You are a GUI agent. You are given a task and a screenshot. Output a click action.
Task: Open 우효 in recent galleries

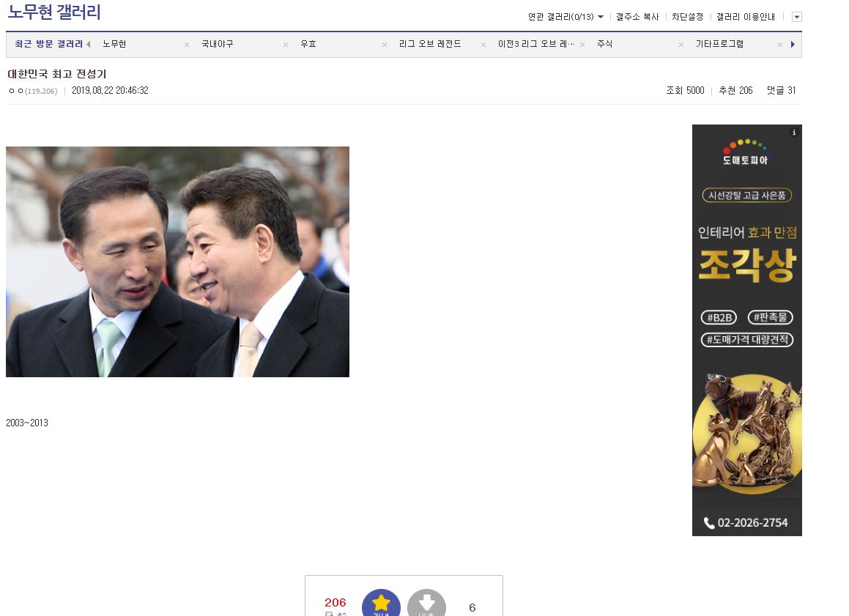tap(308, 45)
